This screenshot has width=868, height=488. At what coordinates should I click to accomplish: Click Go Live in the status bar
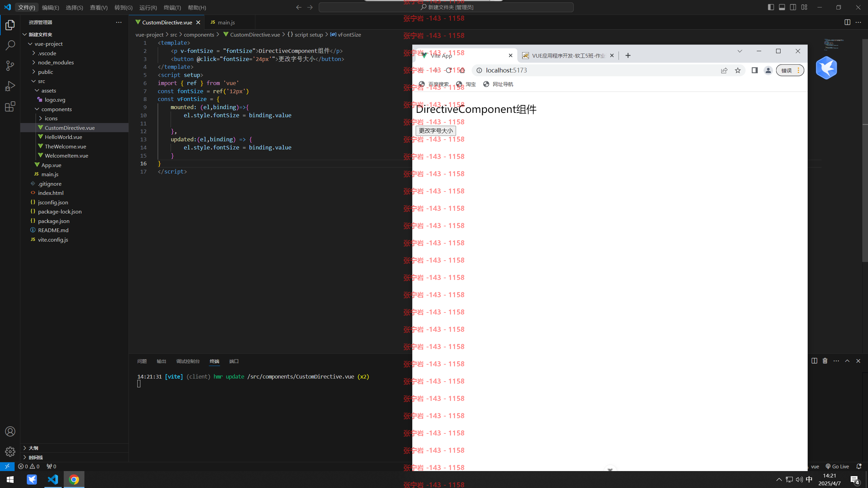(837, 466)
